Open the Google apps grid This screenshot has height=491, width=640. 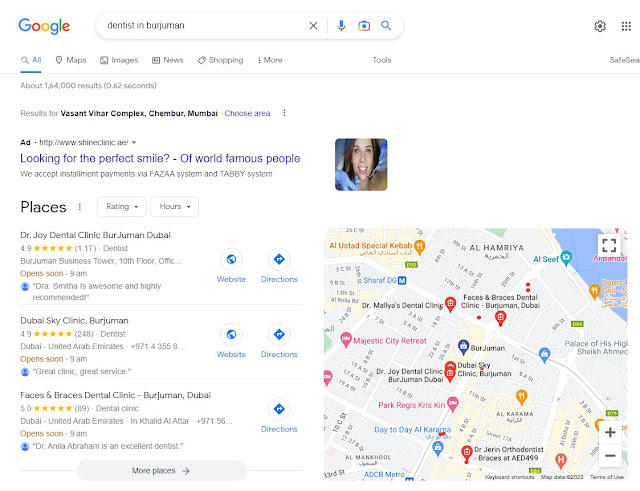(626, 26)
